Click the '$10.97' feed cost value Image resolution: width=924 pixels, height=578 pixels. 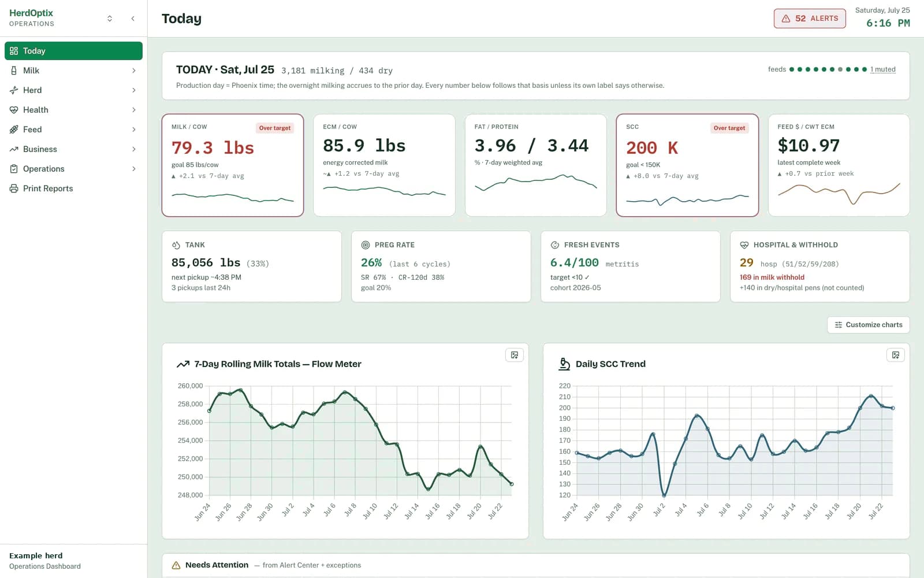tap(808, 146)
